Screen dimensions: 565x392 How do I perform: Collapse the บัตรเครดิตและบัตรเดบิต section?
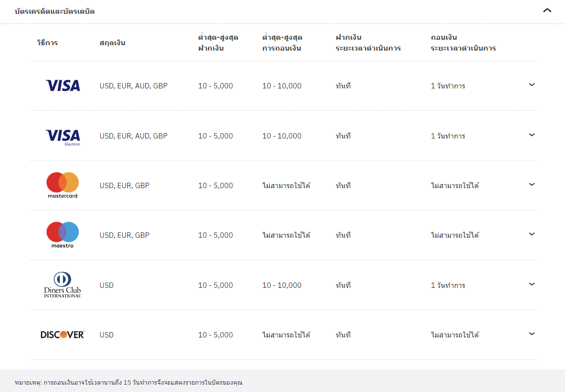tap(547, 11)
